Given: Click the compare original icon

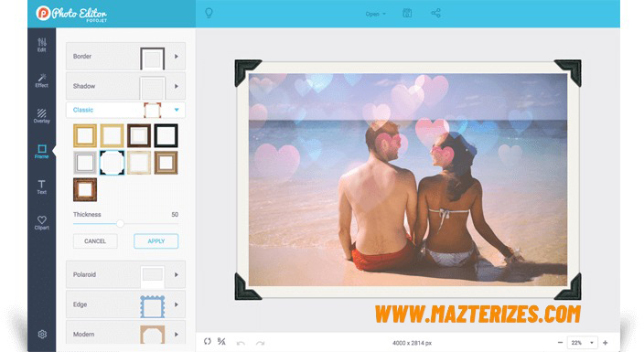Looking at the screenshot, I should [x=221, y=341].
